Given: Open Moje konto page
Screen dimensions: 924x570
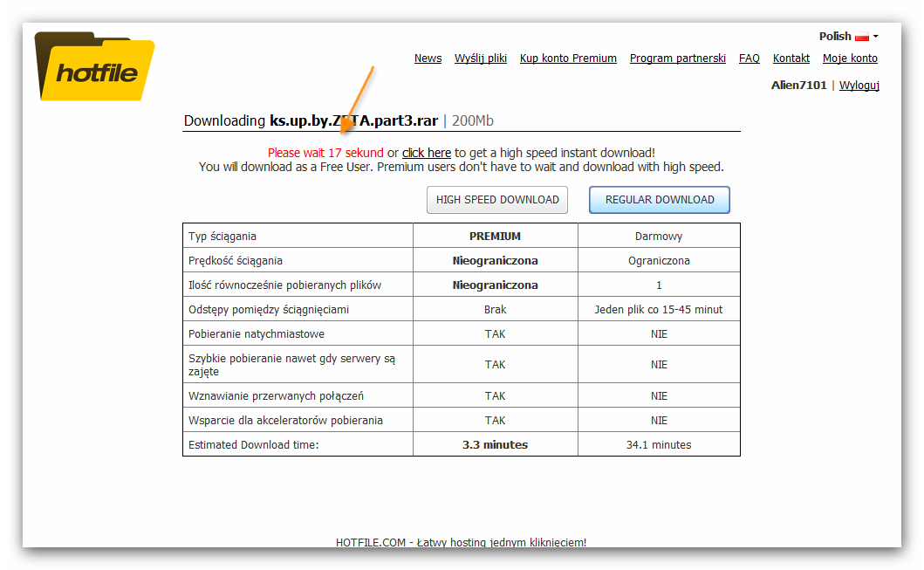Looking at the screenshot, I should (x=850, y=58).
